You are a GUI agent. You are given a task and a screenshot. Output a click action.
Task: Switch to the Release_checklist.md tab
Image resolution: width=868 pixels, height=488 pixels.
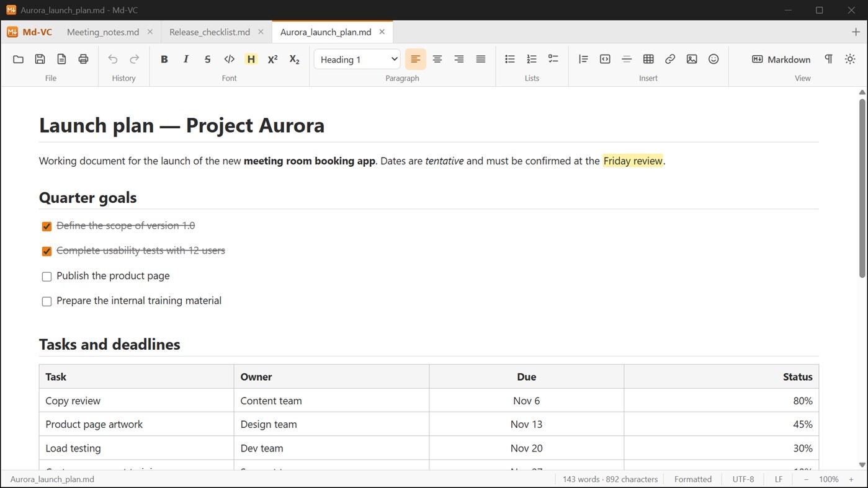pos(210,32)
